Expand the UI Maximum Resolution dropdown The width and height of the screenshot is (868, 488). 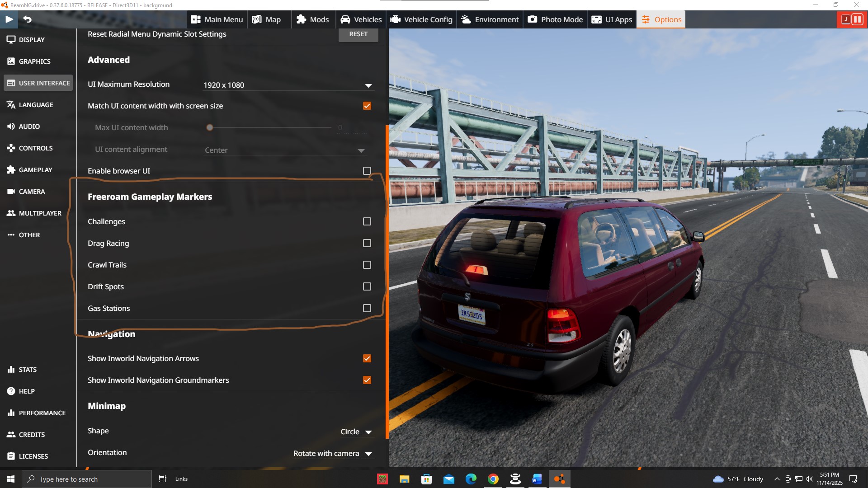pos(288,85)
